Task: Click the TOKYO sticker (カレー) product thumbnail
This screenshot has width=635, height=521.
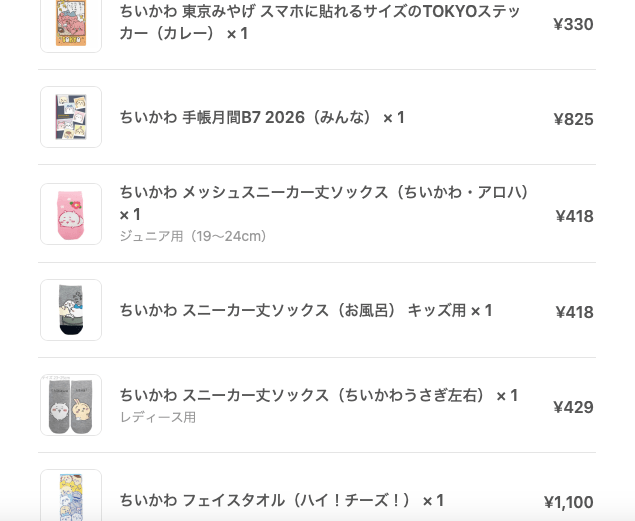Action: click(71, 24)
